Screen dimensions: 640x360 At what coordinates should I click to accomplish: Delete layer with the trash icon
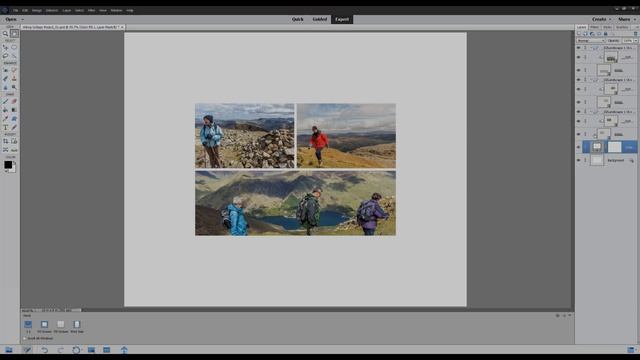pyautogui.click(x=635, y=34)
